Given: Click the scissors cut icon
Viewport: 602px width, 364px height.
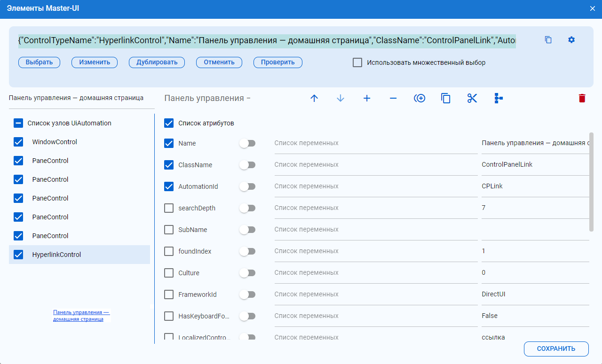Looking at the screenshot, I should [x=472, y=98].
